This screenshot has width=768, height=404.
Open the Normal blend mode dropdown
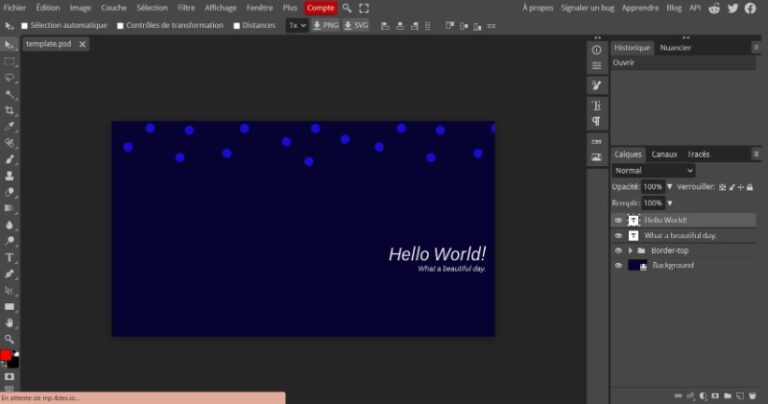(653, 170)
